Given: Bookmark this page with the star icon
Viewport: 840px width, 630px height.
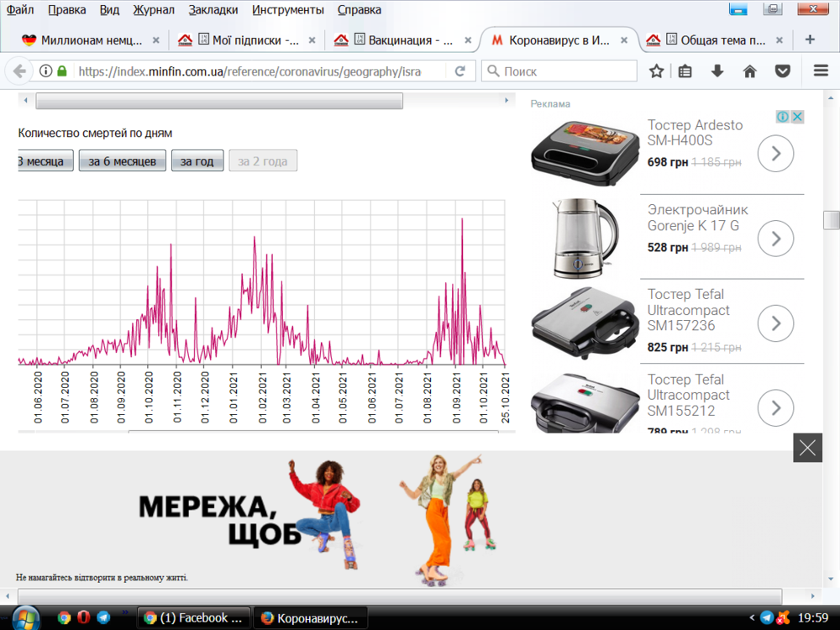Looking at the screenshot, I should point(656,71).
